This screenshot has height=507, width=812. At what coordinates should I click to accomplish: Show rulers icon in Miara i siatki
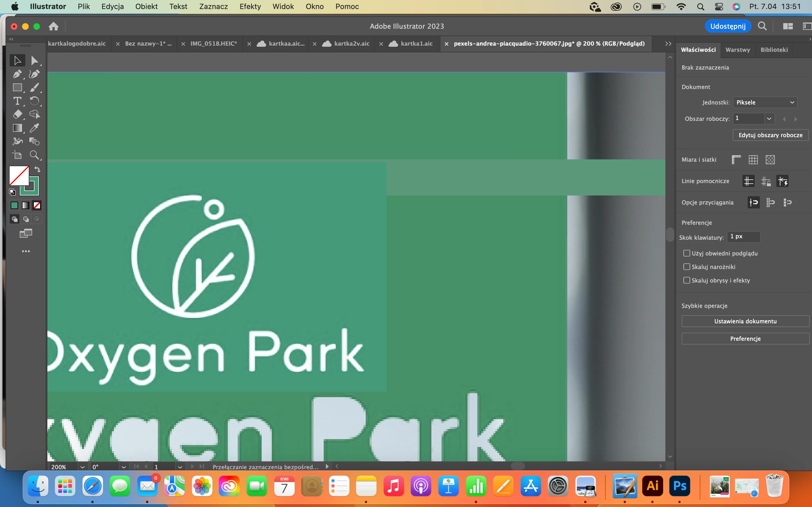tap(736, 160)
